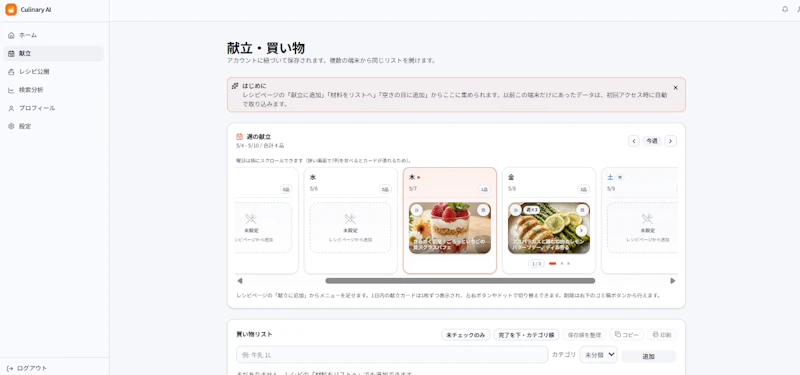Viewport: 800px width, 375px height.
Task: Click the 未設定 placeholder for 水 5/6
Action: point(350,228)
